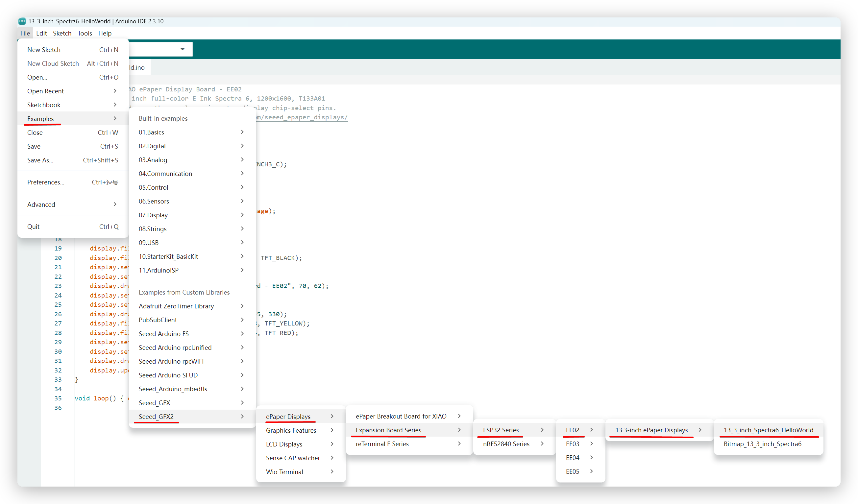Choose New Cloud Sketch menu entry
Screen dimensions: 858x504
pyautogui.click(x=73, y=63)
